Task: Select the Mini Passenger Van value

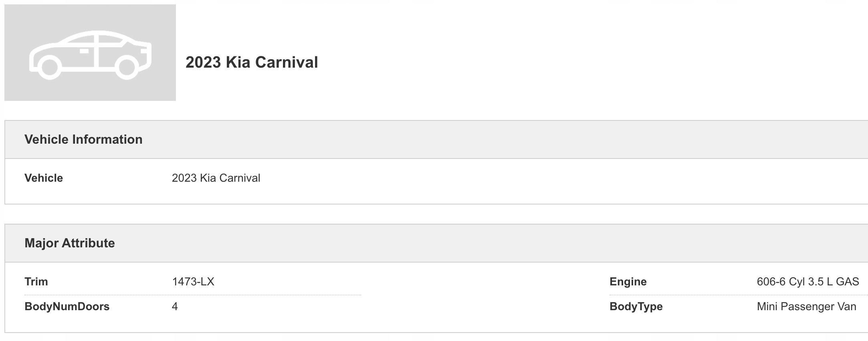Action: coord(806,307)
